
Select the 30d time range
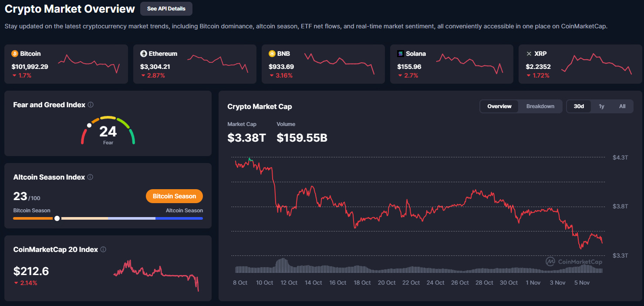pyautogui.click(x=579, y=106)
